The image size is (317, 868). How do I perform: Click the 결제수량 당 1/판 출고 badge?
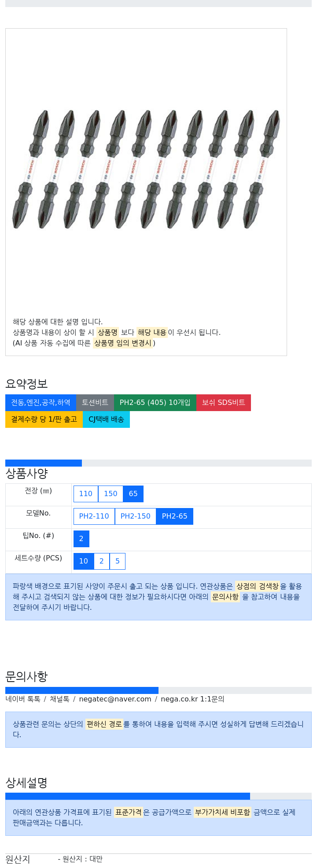44,419
